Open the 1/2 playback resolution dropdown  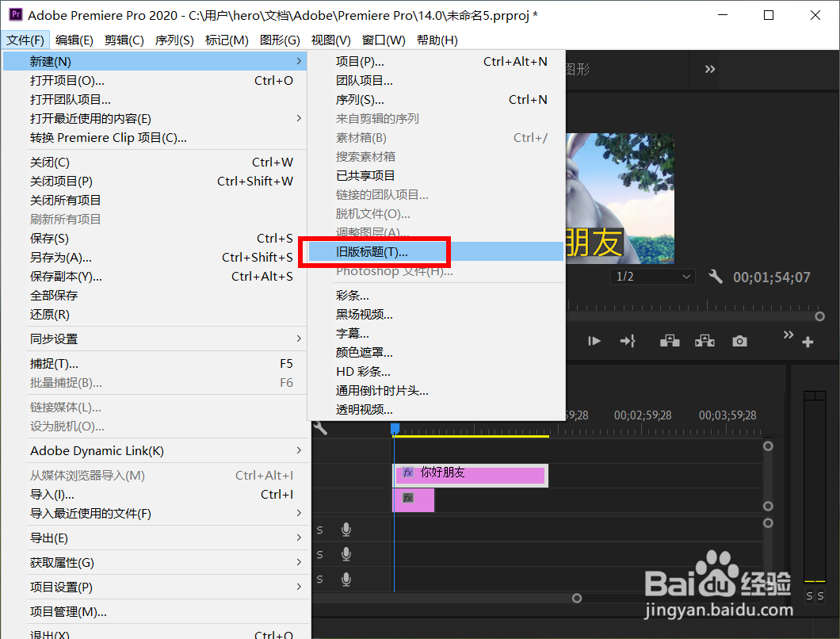click(x=652, y=277)
